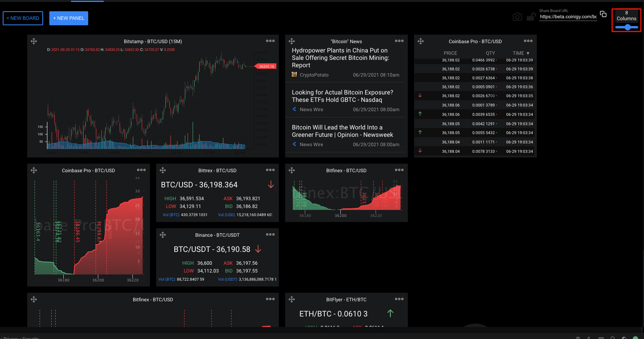The width and height of the screenshot is (644, 339).
Task: Open the Bitstamp BTC/USD panel options menu
Action: (x=270, y=41)
